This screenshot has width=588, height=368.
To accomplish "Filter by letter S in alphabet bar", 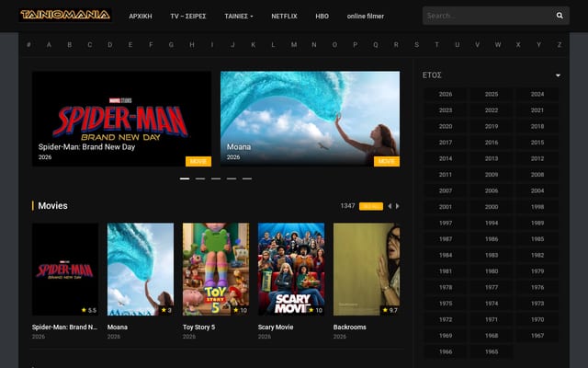I will pyautogui.click(x=416, y=45).
